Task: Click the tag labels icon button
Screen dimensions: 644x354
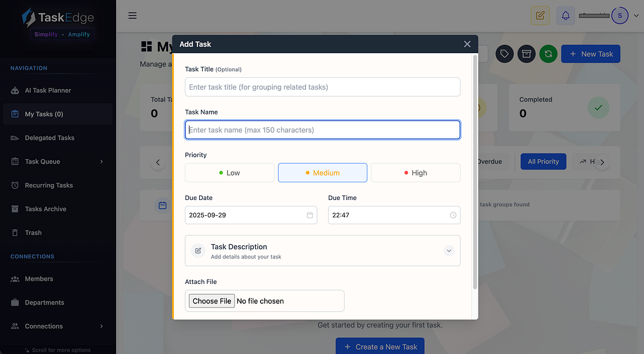Action: [504, 54]
